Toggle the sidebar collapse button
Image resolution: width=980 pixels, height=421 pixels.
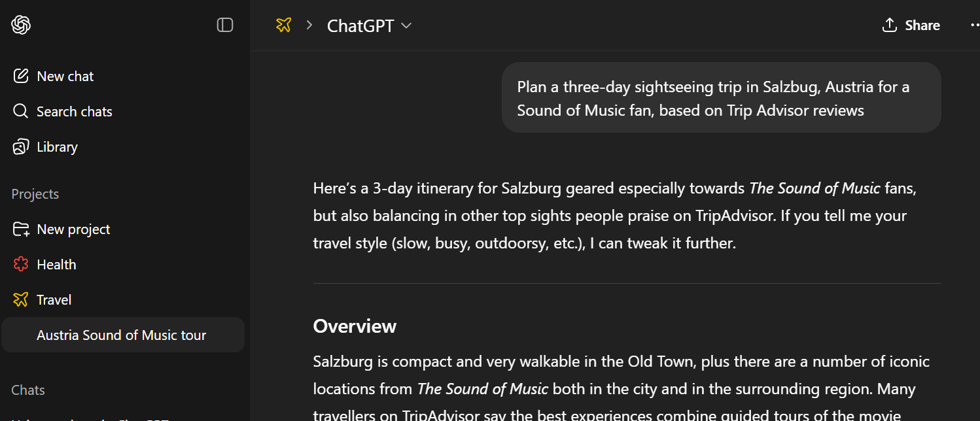(225, 25)
